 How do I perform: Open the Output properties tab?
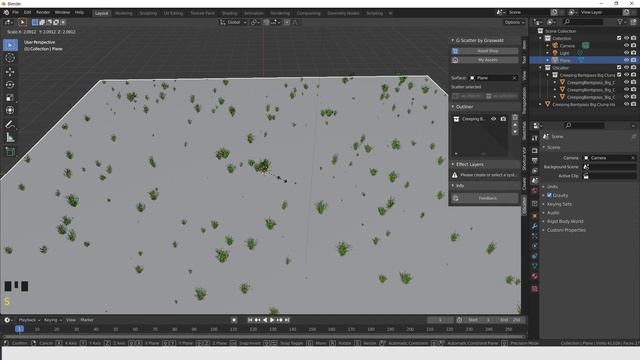click(535, 161)
